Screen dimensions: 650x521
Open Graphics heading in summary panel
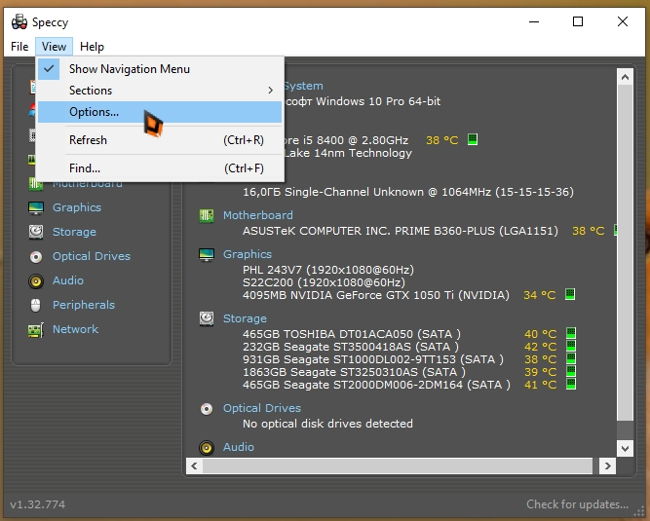click(x=247, y=254)
